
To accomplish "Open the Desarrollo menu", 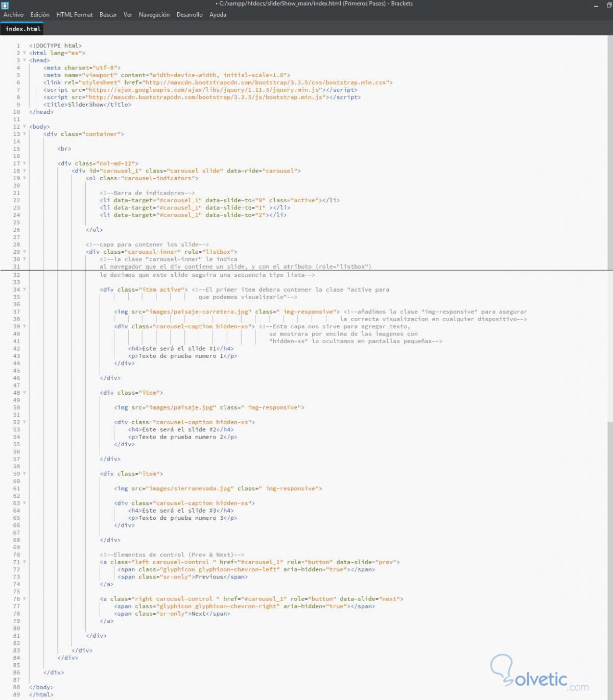I will coord(190,15).
